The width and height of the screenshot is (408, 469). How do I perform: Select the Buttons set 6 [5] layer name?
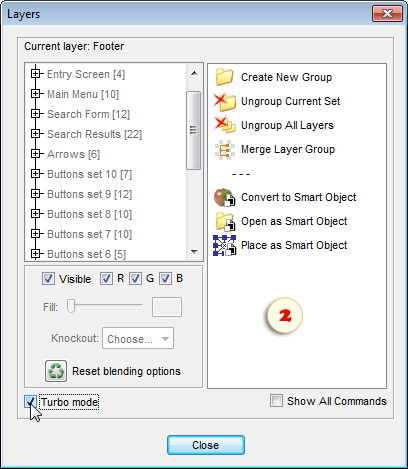[x=86, y=254]
